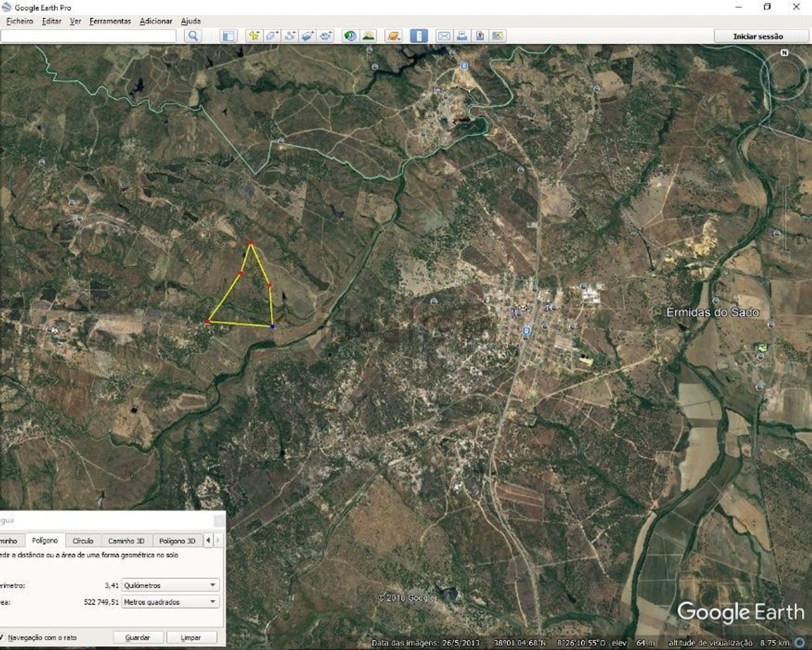Add a placemark with the pin icon
Viewport: 812px width, 650px height.
(253, 36)
